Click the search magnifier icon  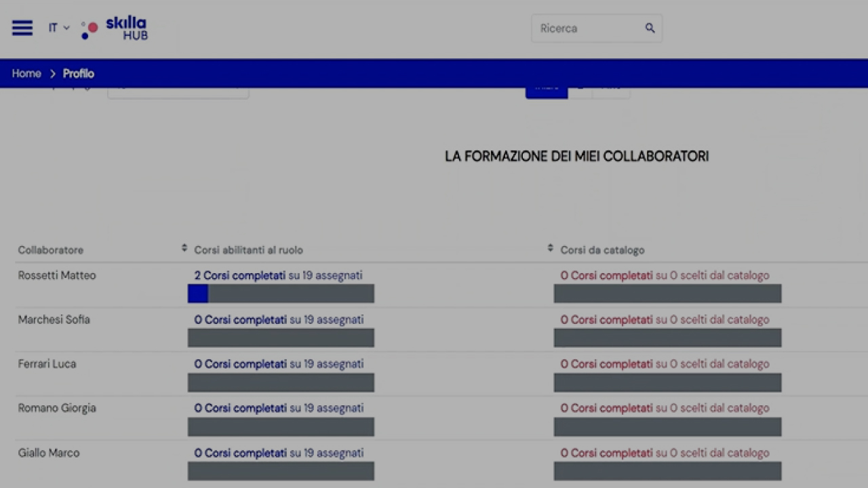[650, 28]
